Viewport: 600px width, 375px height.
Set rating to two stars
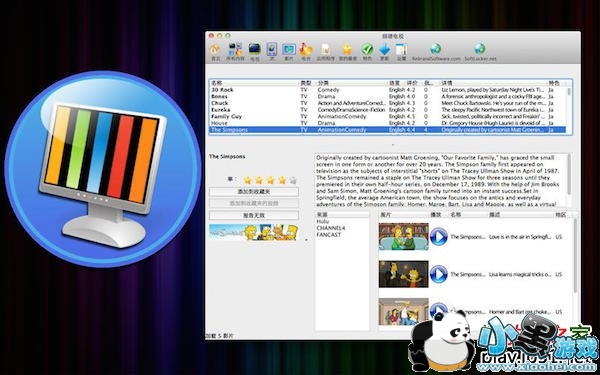259,180
